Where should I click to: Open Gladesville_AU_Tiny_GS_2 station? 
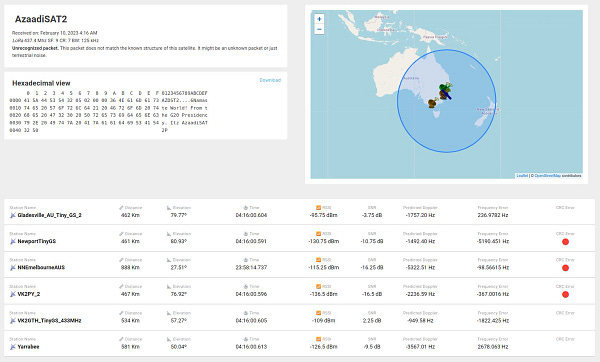pos(49,215)
